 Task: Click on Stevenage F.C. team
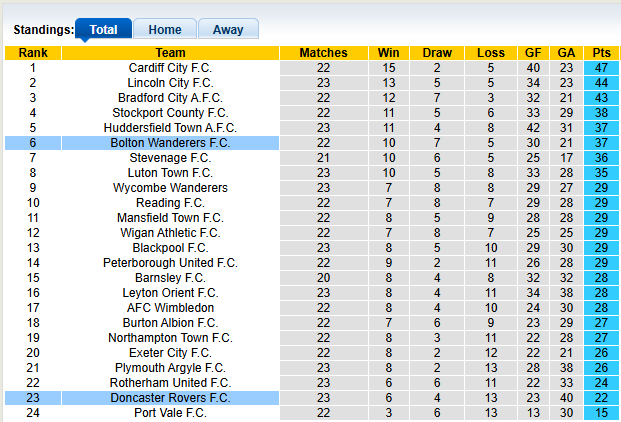click(x=170, y=158)
